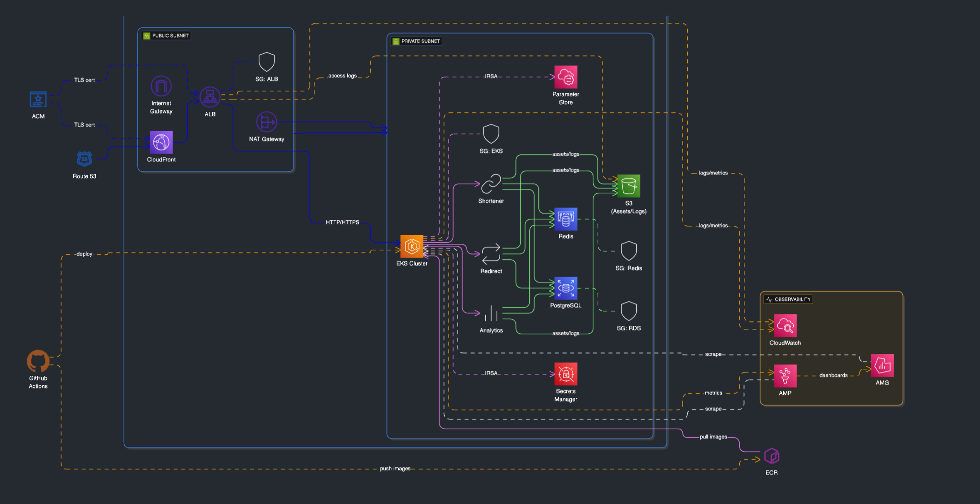
Task: Click the pull images edge label
Action: click(x=713, y=437)
